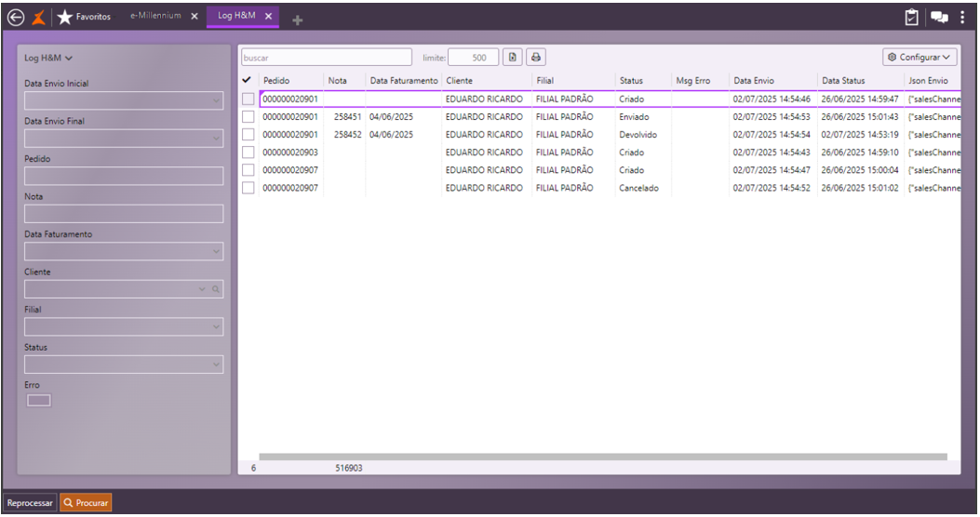Open Data Envio Inicial date dropdown
980x517 pixels.
pos(216,100)
